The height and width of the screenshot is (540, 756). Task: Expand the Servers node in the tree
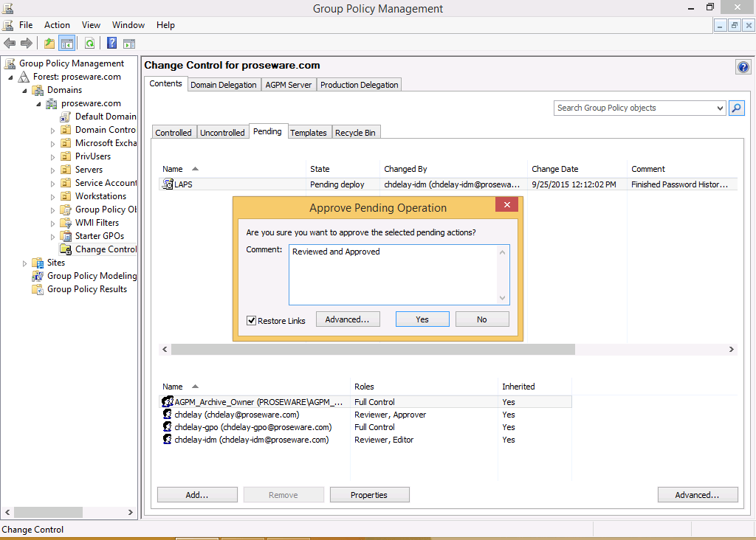(53, 170)
